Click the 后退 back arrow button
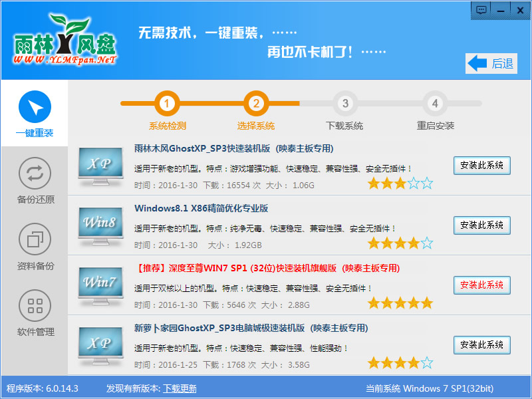 pos(491,63)
